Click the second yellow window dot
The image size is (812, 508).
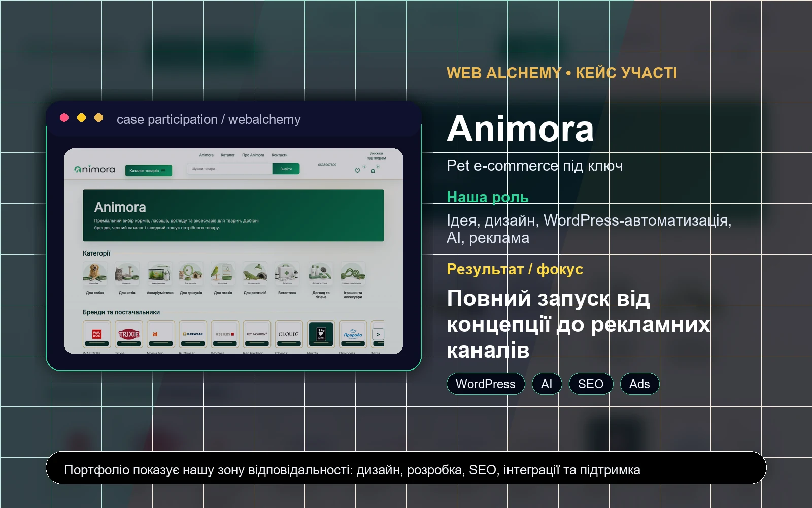point(99,118)
